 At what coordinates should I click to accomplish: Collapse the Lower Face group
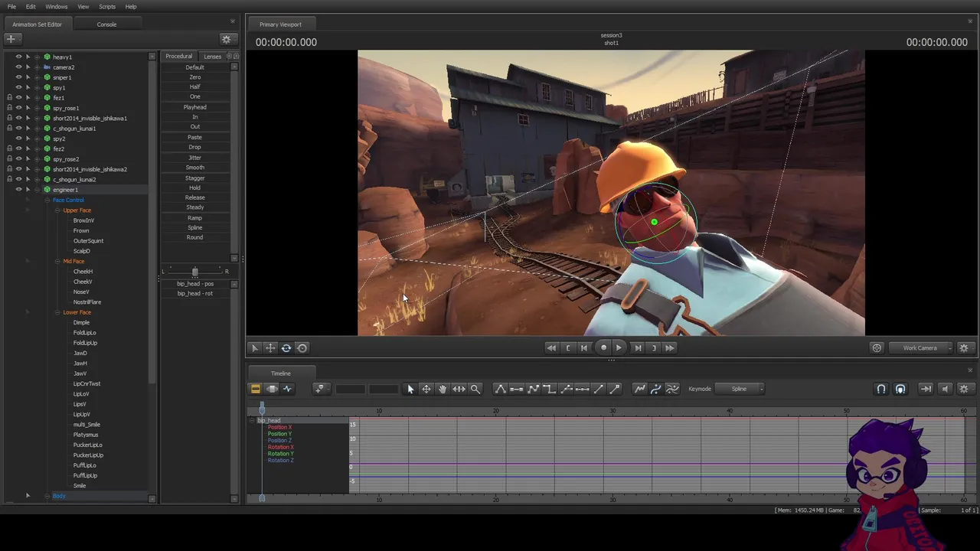[57, 312]
